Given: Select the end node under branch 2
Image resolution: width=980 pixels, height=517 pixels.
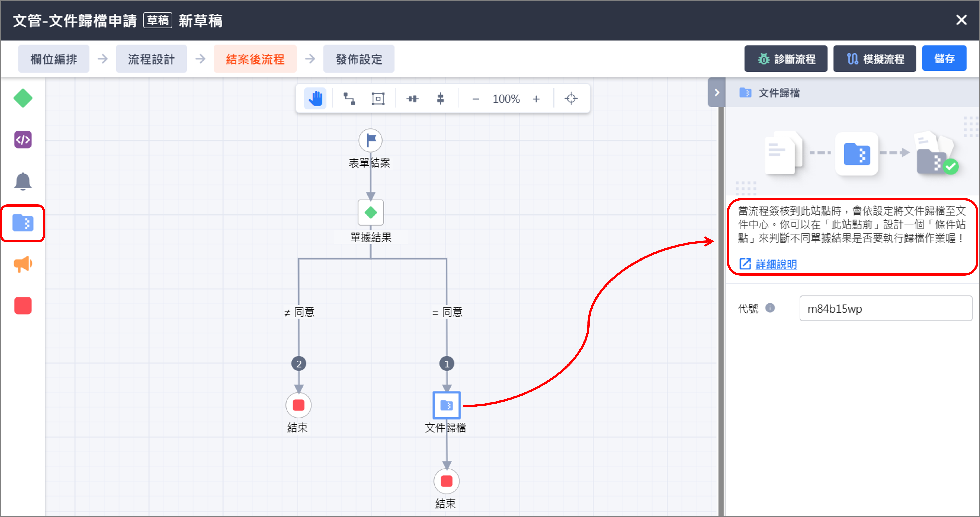Looking at the screenshot, I should coord(299,405).
